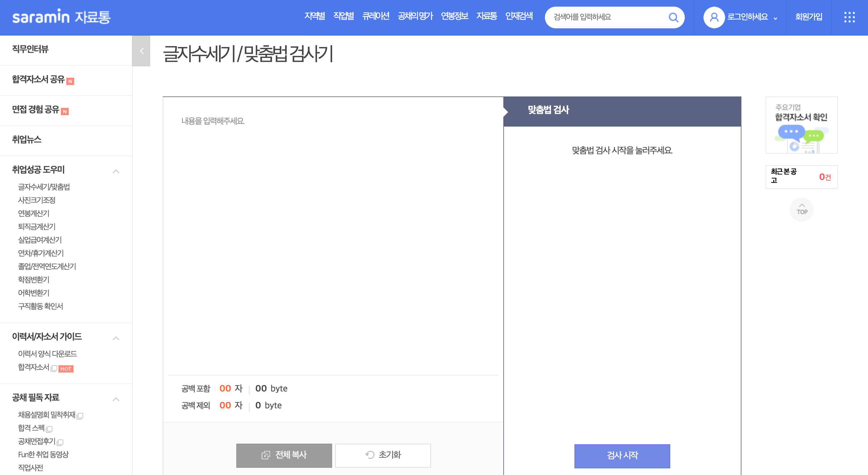This screenshot has width=868, height=475.
Task: Open 직무인터뷰 in the sidebar
Action: click(x=30, y=49)
